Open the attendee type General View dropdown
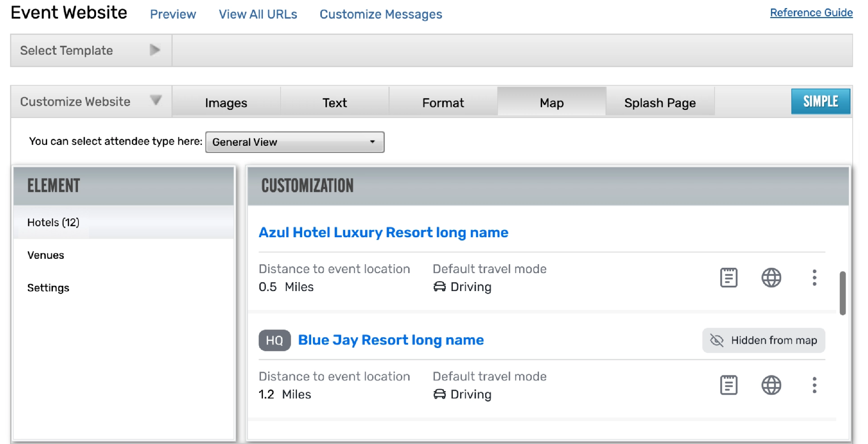868x444 pixels. pyautogui.click(x=295, y=142)
